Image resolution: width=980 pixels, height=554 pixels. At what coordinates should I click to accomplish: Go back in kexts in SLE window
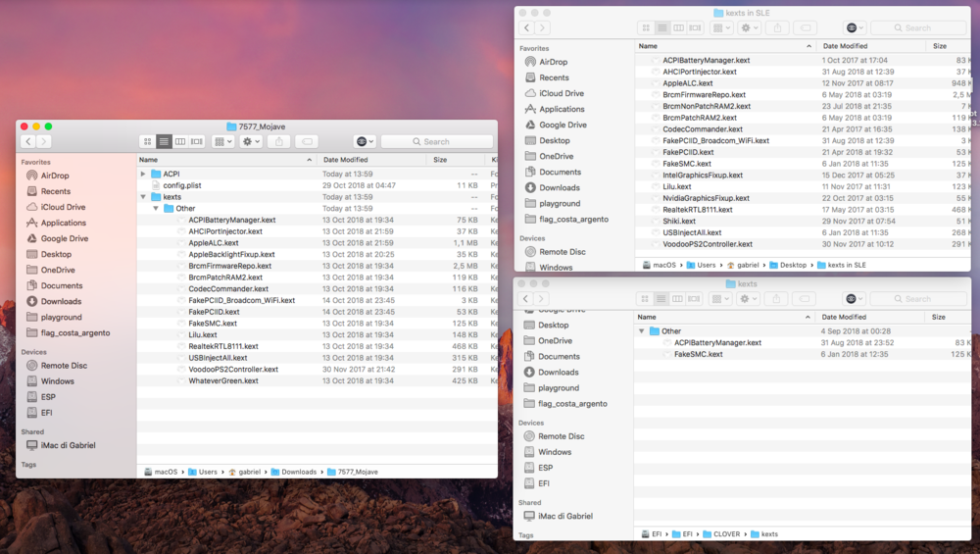click(x=527, y=28)
